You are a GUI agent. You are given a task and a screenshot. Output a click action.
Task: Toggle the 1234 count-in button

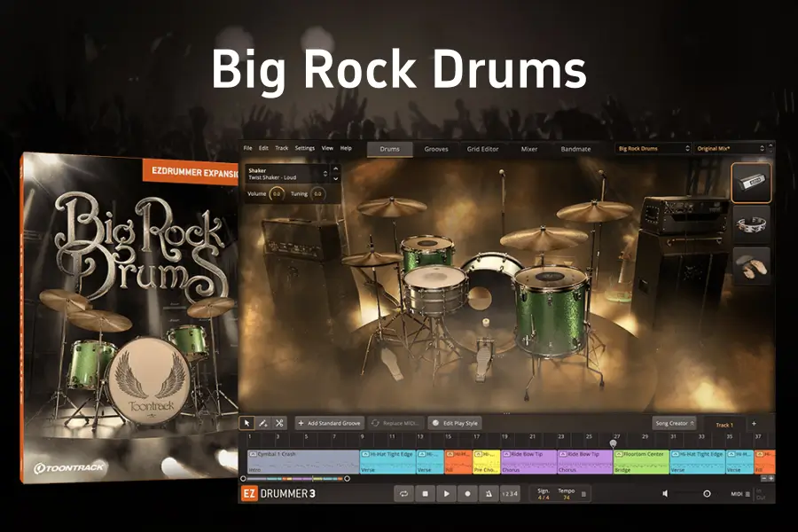tap(509, 493)
